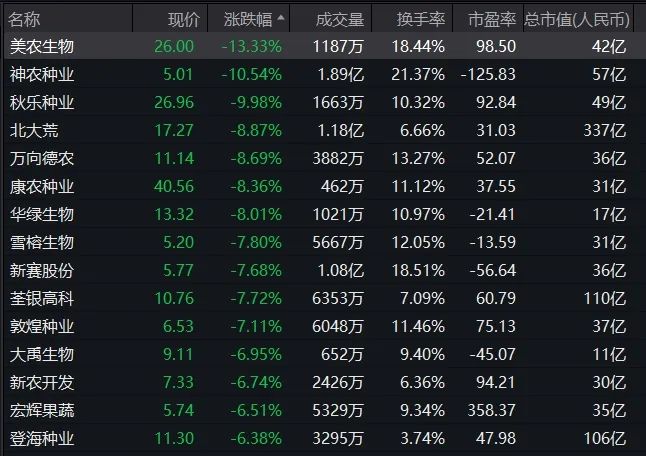The height and width of the screenshot is (456, 646).
Task: Click 宏辉果蔬 price value 5.74
Action: [183, 410]
